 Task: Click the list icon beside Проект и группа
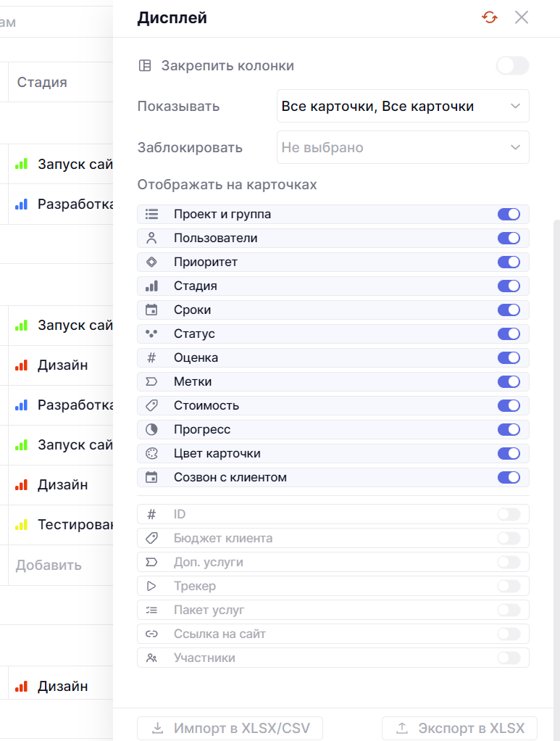tap(151, 214)
